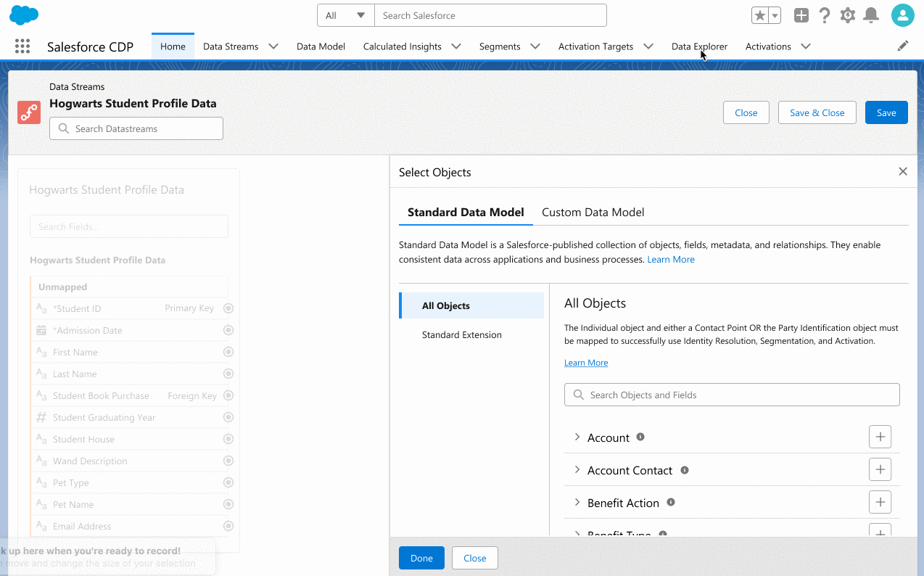Screen dimensions: 924x576
Task: Open the Activations tab dropdown chevron
Action: pos(806,46)
